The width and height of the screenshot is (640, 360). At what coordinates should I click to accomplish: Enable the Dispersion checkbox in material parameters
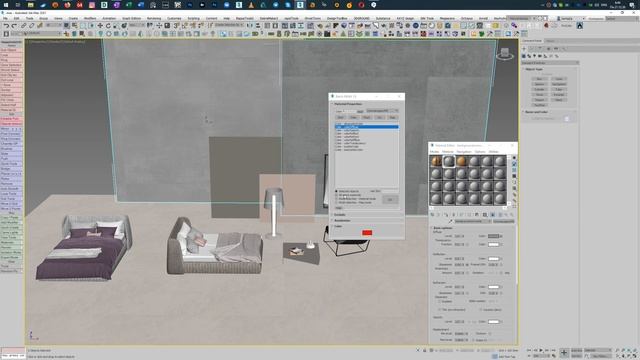point(440,301)
